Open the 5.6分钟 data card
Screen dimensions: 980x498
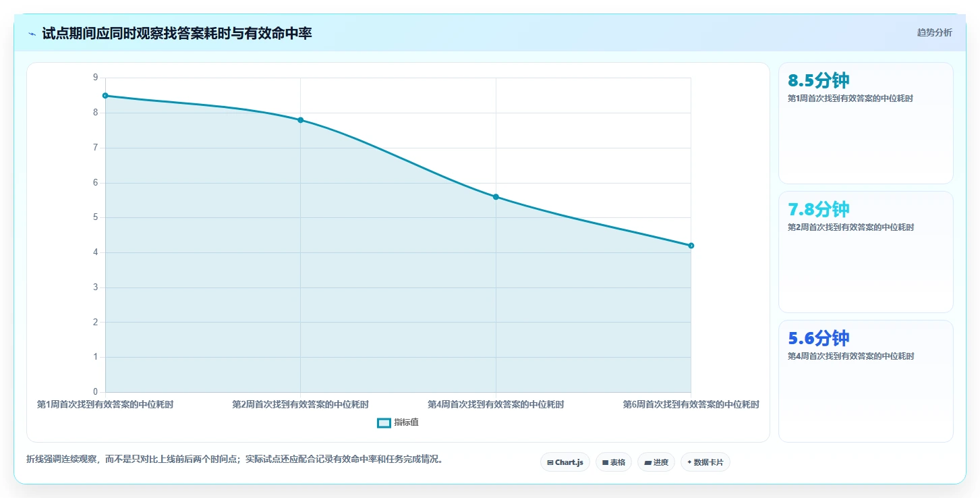click(865, 381)
